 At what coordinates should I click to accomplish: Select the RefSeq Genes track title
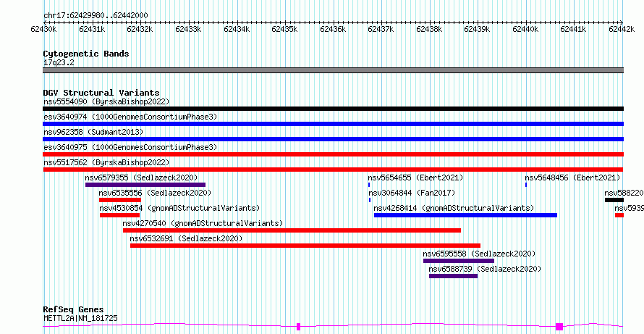74,309
